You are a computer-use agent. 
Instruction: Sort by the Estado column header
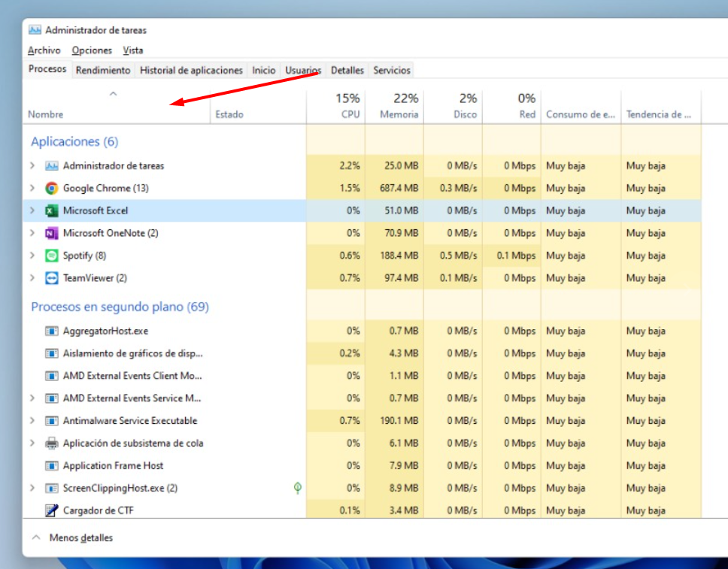(258, 106)
